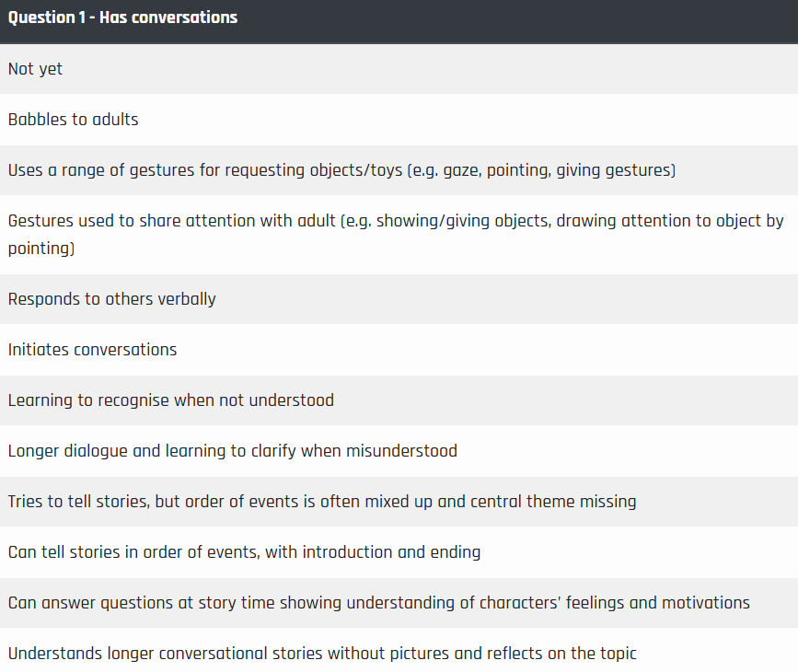This screenshot has width=798, height=672.
Task: Select 'Can answer questions at story time' row
Action: 399,603
